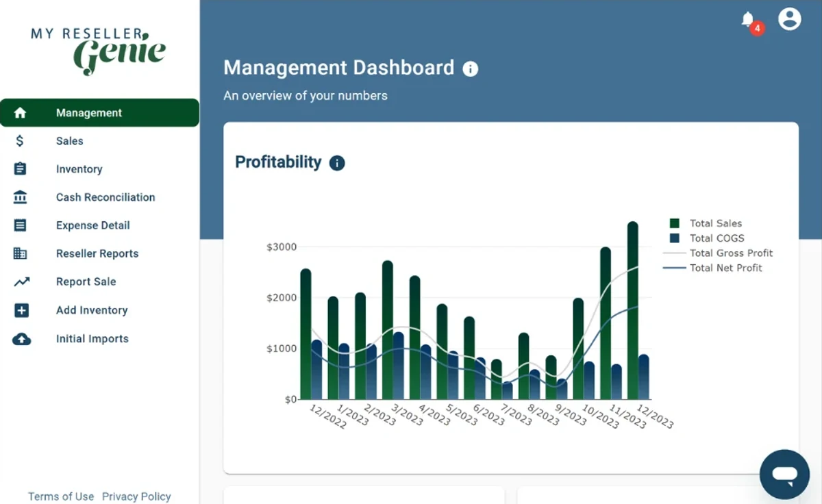The height and width of the screenshot is (504, 822).
Task: Click the Reseller Reports building icon
Action: pos(21,253)
